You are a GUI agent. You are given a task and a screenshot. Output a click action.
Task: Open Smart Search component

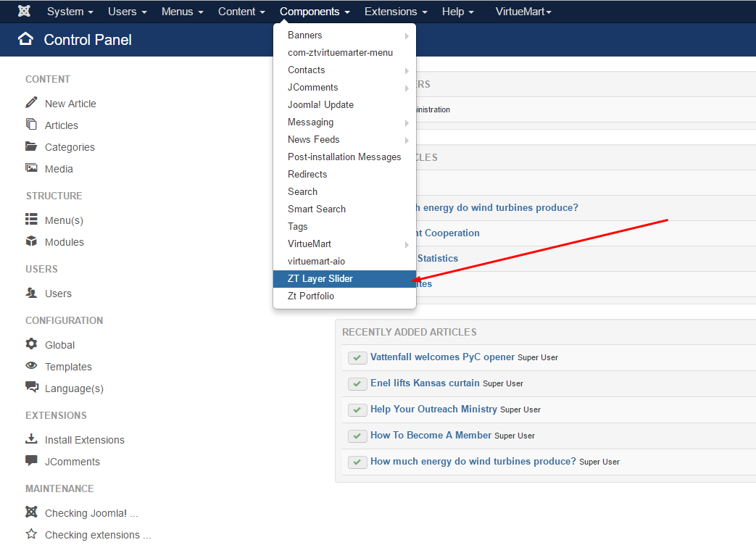(x=344, y=209)
